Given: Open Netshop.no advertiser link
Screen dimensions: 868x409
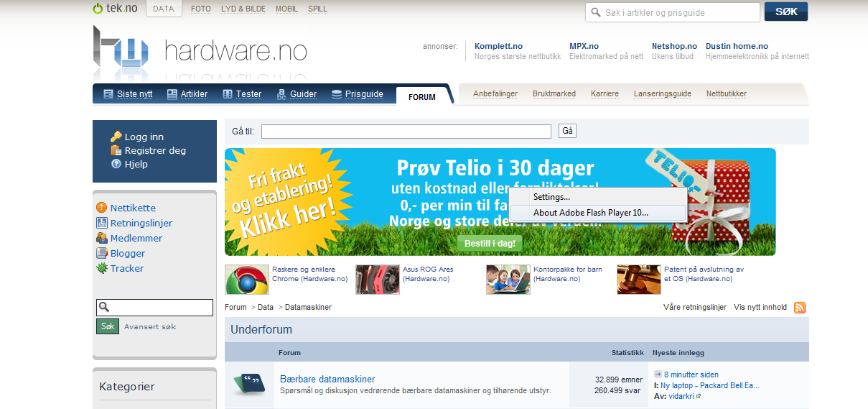Looking at the screenshot, I should 674,46.
